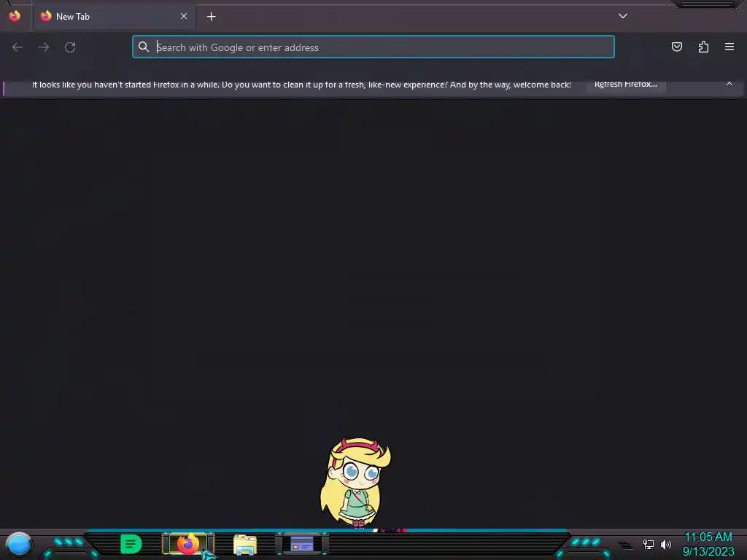Switch to the New Tab tab

click(113, 17)
